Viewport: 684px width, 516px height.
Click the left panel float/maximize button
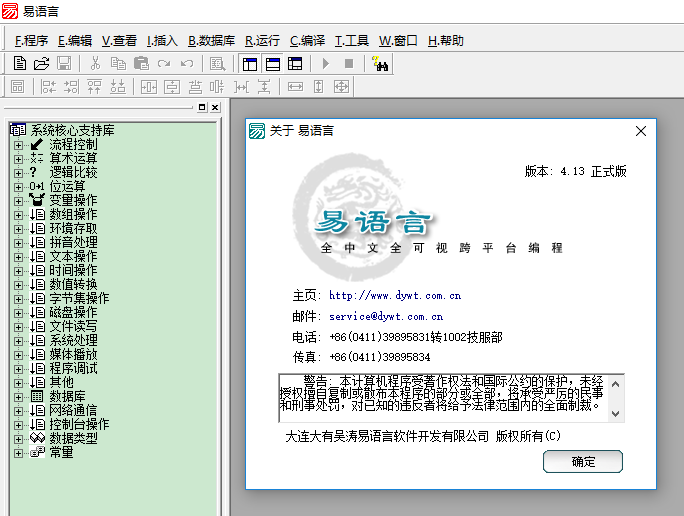click(202, 107)
